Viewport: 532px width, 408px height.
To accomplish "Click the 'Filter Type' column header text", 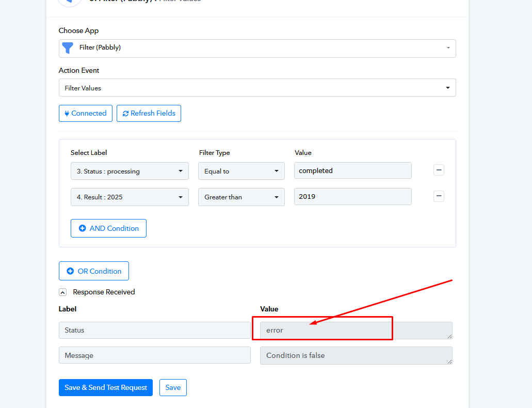I will (215, 153).
